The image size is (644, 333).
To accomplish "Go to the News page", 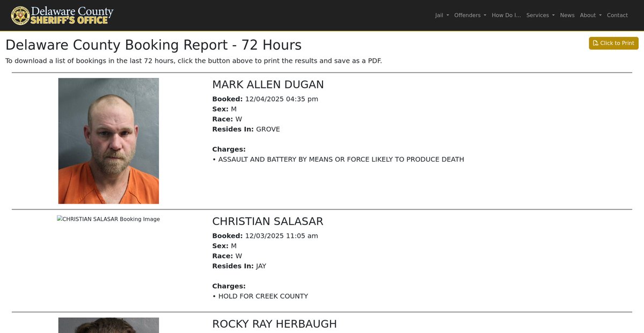I will (567, 15).
